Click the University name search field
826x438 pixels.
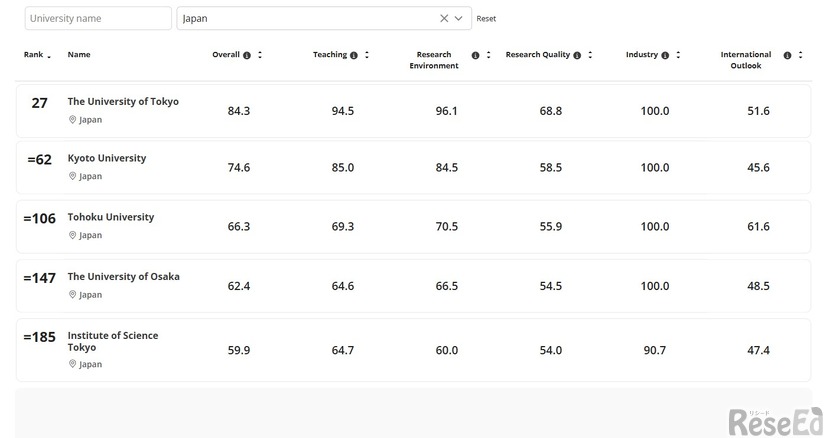point(98,18)
